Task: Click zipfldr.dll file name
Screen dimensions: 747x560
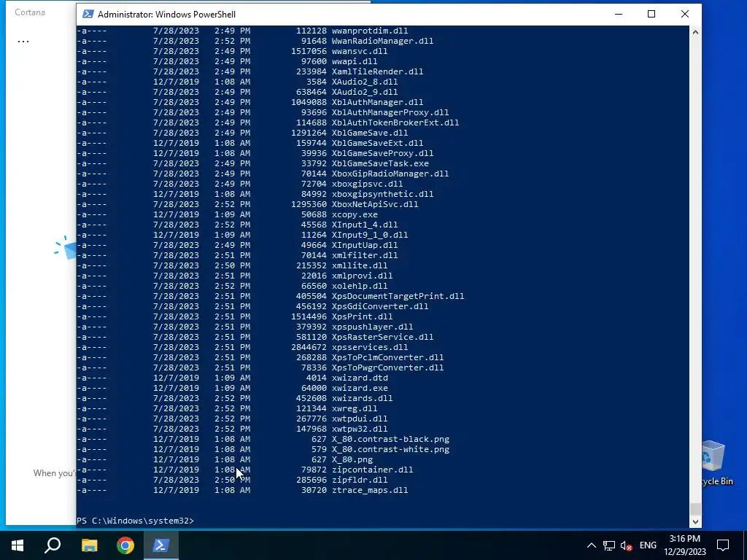Action: 360,480
